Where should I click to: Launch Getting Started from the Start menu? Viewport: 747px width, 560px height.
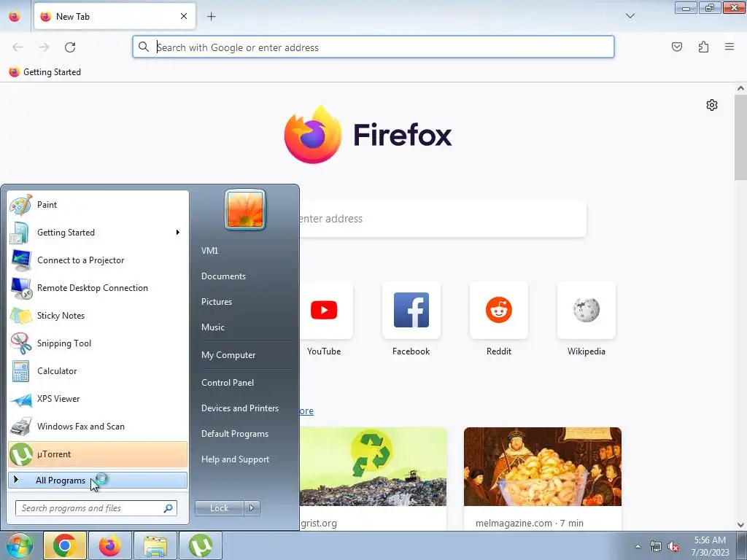(98, 233)
